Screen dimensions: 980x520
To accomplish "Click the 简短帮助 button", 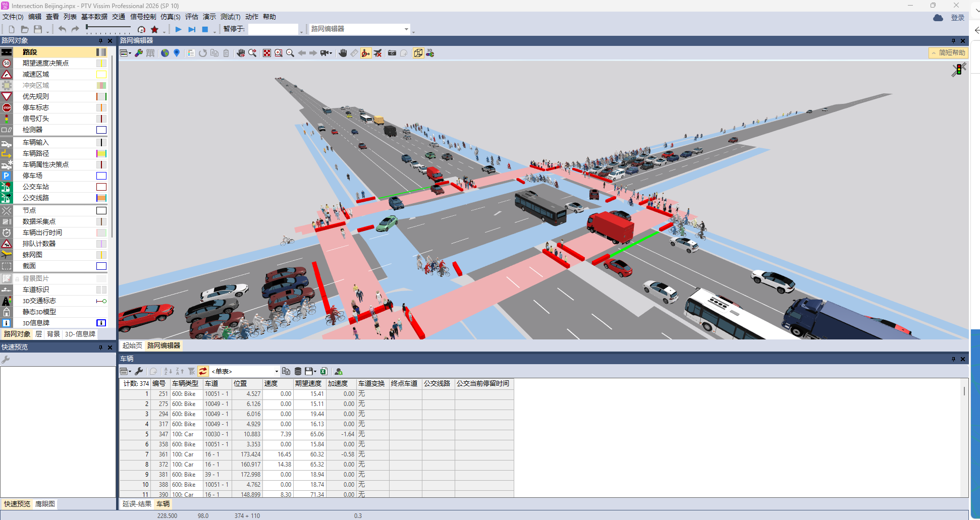I will coord(948,52).
